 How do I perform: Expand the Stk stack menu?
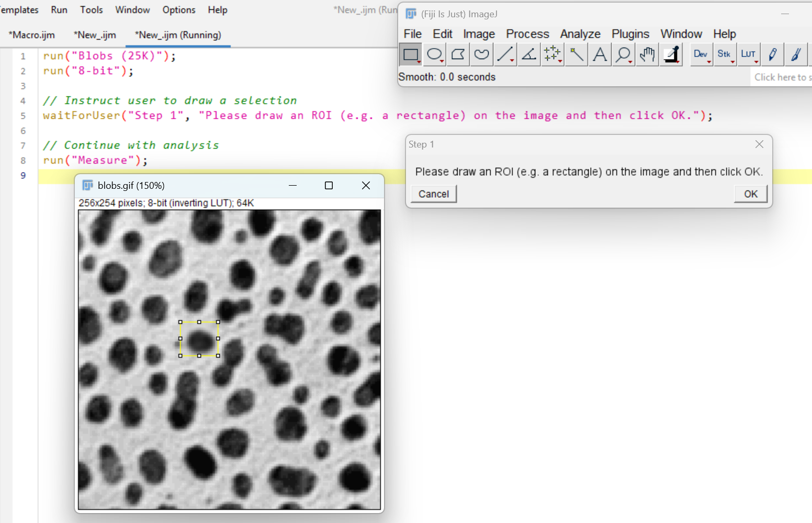725,54
